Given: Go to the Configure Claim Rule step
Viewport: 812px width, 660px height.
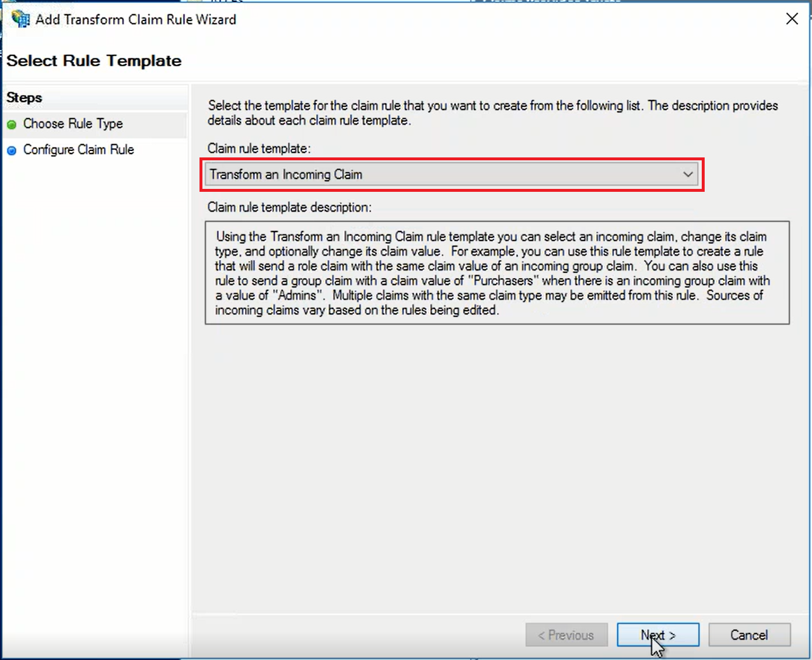Looking at the screenshot, I should pyautogui.click(x=79, y=150).
